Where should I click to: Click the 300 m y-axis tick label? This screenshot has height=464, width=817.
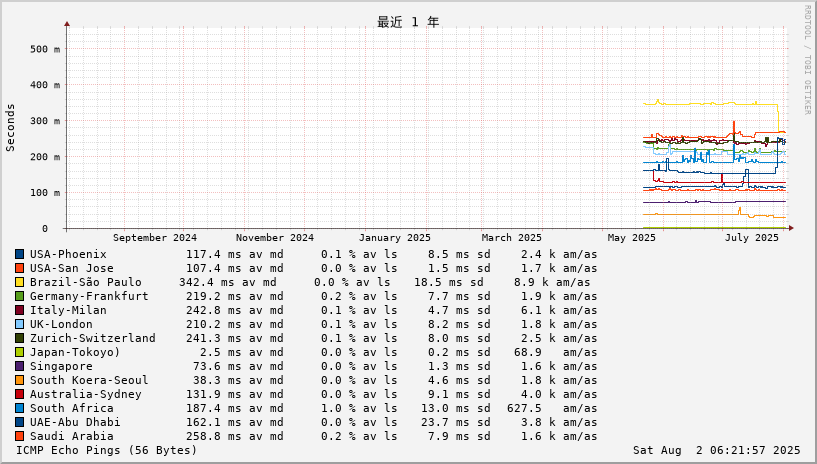[45, 121]
